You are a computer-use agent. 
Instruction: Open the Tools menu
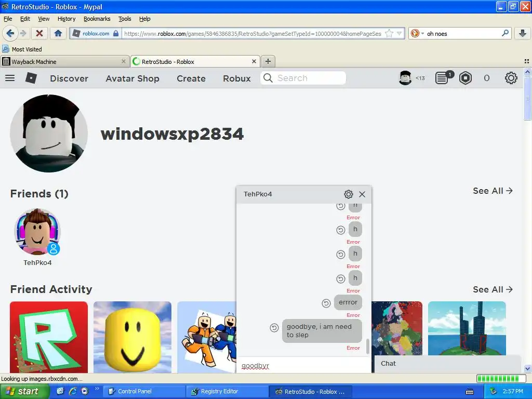point(125,19)
